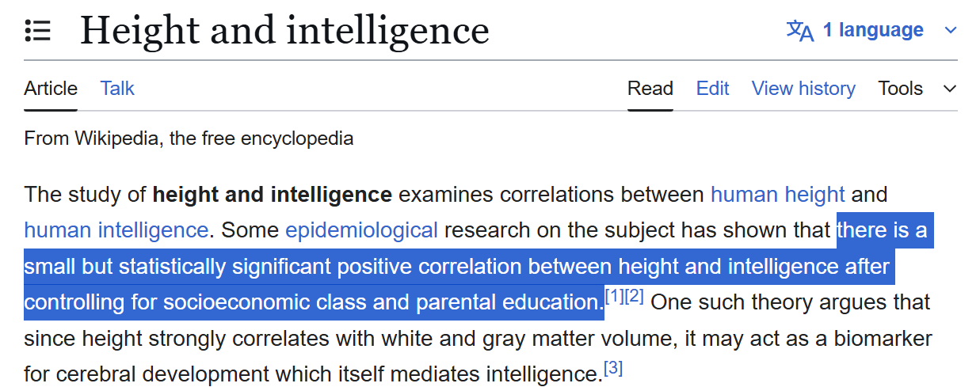Jump to citation reference [2]
The height and width of the screenshot is (387, 980).
click(x=634, y=297)
